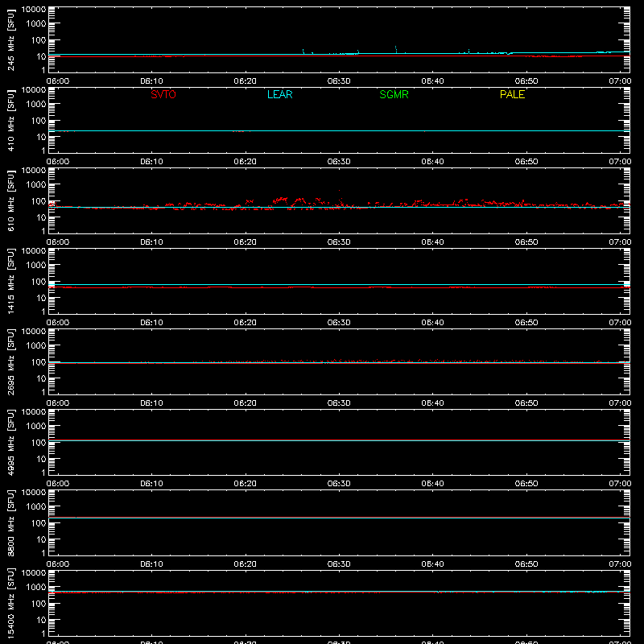Click 06:20 time label under 2695 MHz panel
The image size is (644, 644).
[x=246, y=403]
